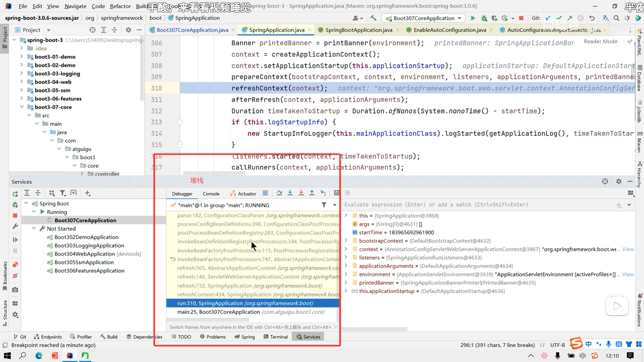Open the Navigate menu
644x362 pixels.
[75, 6]
